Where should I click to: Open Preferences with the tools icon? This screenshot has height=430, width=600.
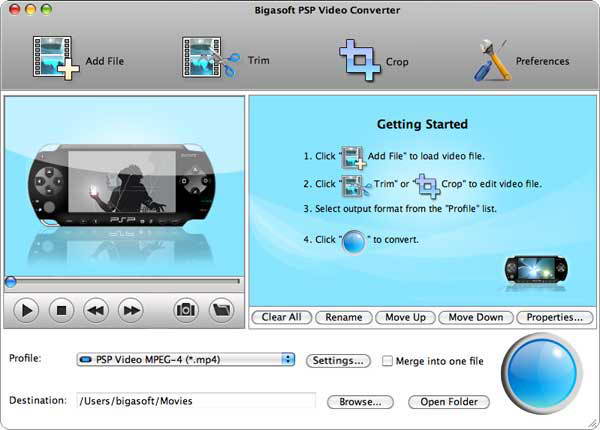coord(492,60)
